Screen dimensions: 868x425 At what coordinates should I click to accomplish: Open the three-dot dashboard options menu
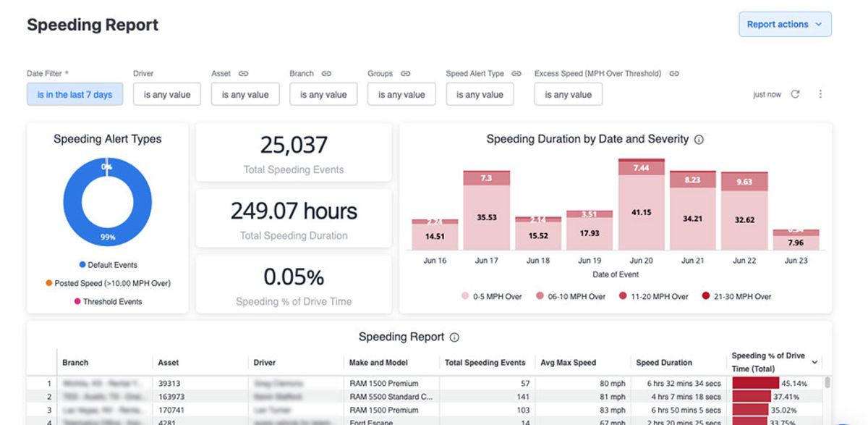[x=820, y=94]
